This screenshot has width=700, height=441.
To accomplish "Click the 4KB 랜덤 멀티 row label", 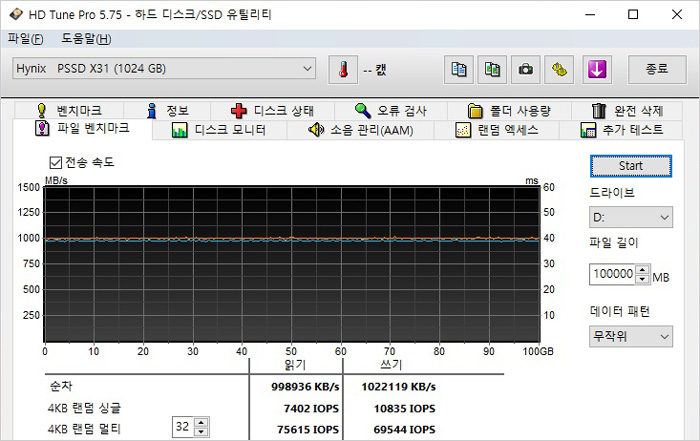I will click(x=84, y=429).
